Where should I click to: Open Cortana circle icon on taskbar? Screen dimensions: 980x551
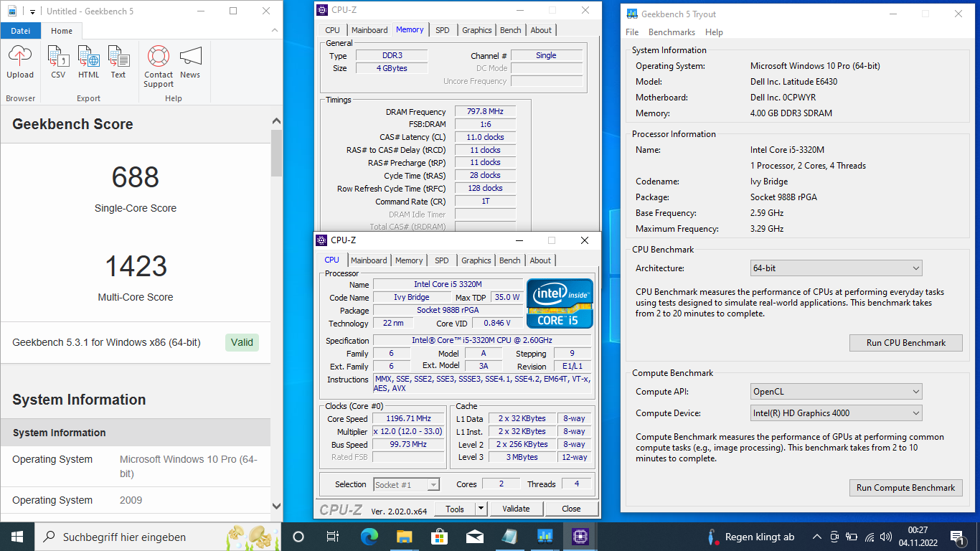(298, 537)
